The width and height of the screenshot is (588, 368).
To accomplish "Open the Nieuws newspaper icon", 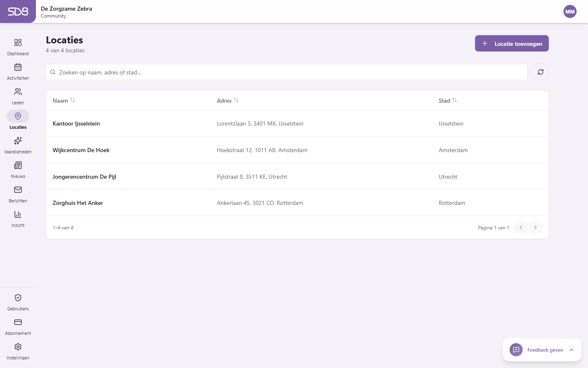I will tap(18, 166).
